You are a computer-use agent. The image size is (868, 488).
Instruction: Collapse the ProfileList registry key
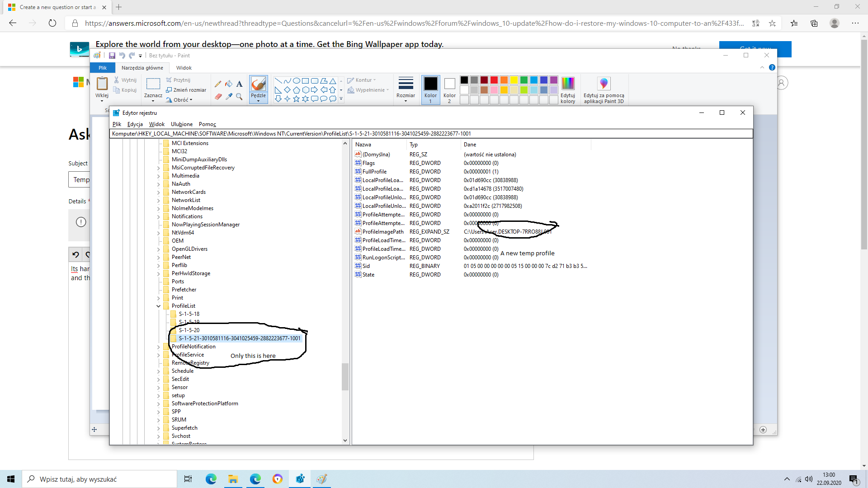159,306
